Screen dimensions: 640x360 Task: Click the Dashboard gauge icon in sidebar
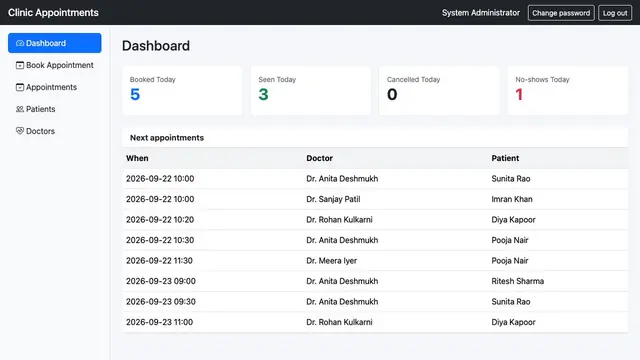click(x=20, y=43)
